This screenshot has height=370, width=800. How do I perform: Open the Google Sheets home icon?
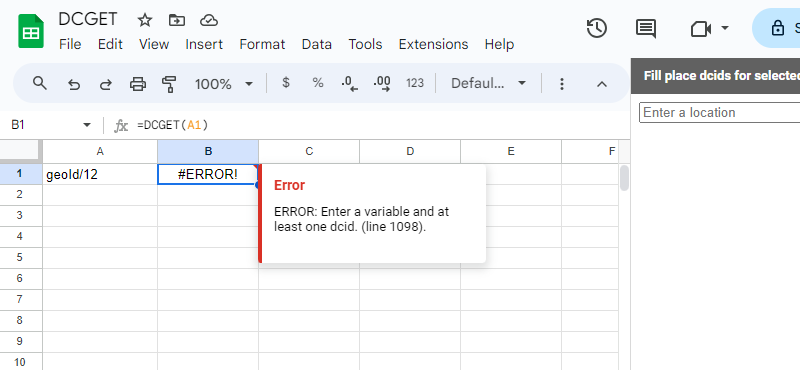coord(31,31)
